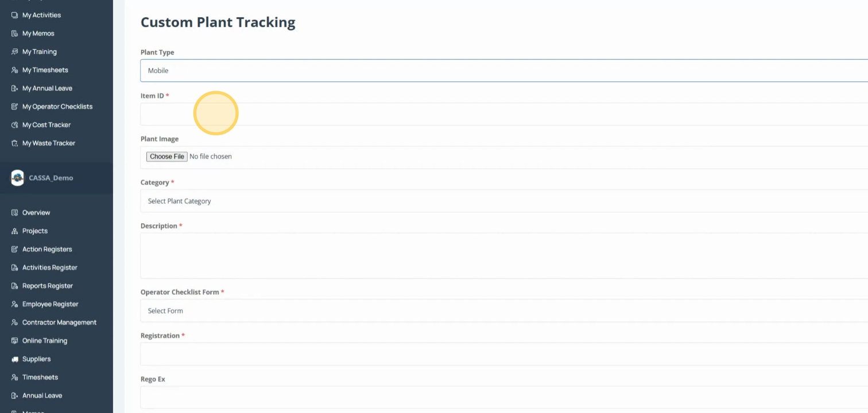Click into the Registration field
This screenshot has width=868, height=413.
pos(504,354)
